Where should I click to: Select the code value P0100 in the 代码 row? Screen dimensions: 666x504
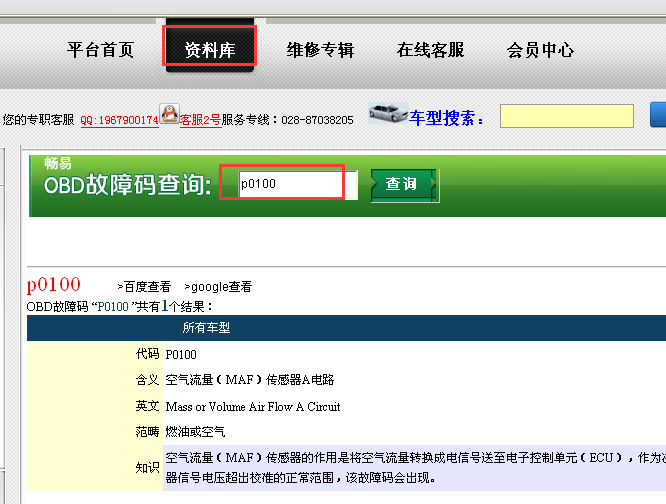click(x=181, y=355)
